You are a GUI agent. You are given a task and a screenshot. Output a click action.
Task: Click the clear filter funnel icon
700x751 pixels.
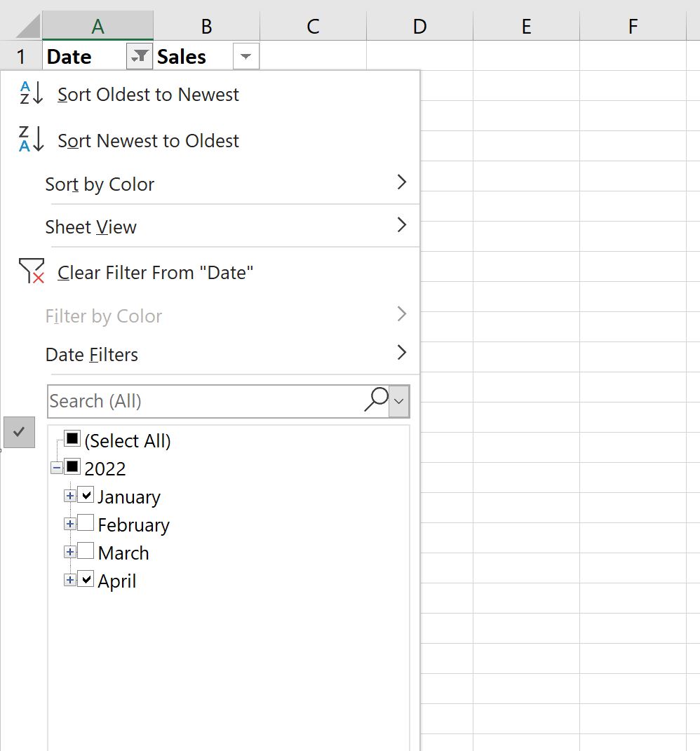(30, 272)
